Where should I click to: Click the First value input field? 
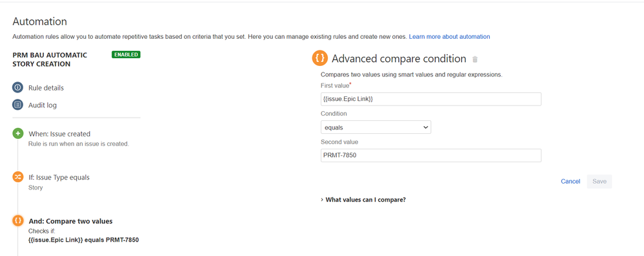[431, 99]
